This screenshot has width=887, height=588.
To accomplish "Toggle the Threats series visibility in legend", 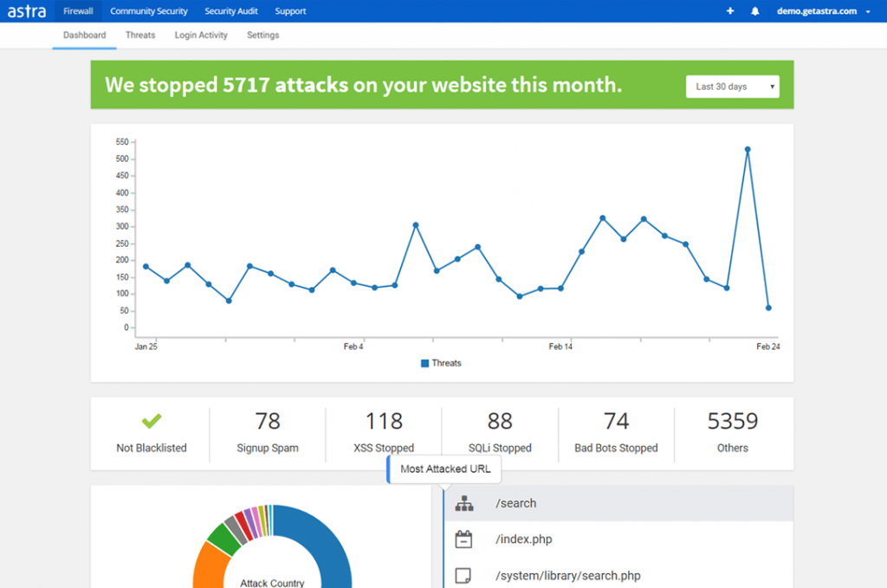I will click(440, 363).
